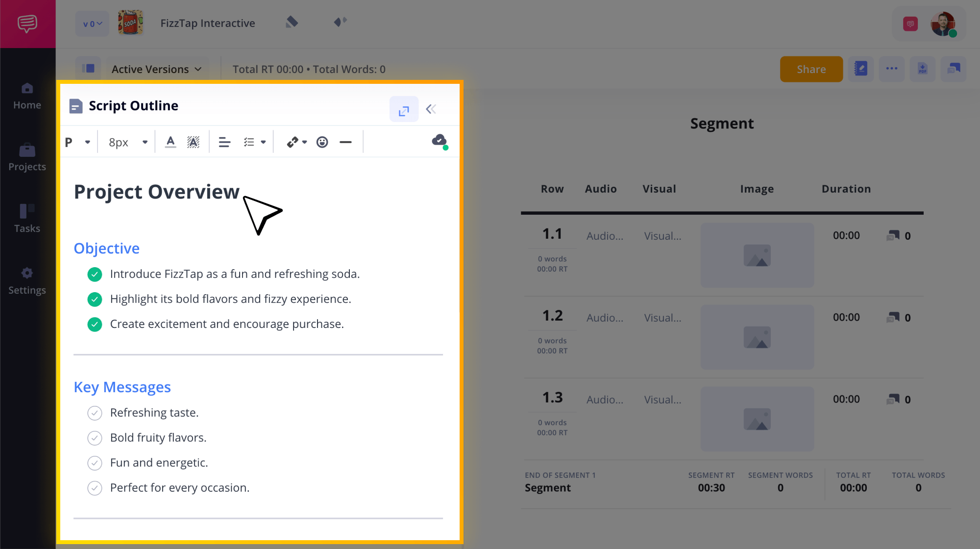This screenshot has height=549, width=980.
Task: Check the 'Perfect for every occasion' item
Action: (x=95, y=488)
